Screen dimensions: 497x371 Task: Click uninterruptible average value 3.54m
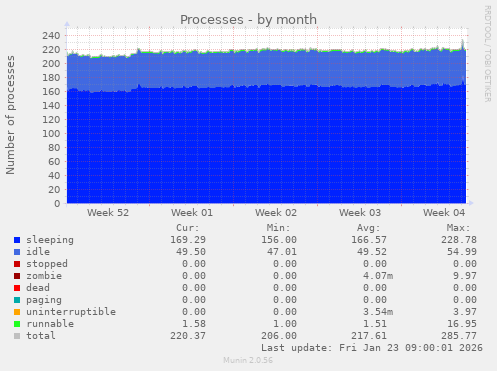(378, 312)
